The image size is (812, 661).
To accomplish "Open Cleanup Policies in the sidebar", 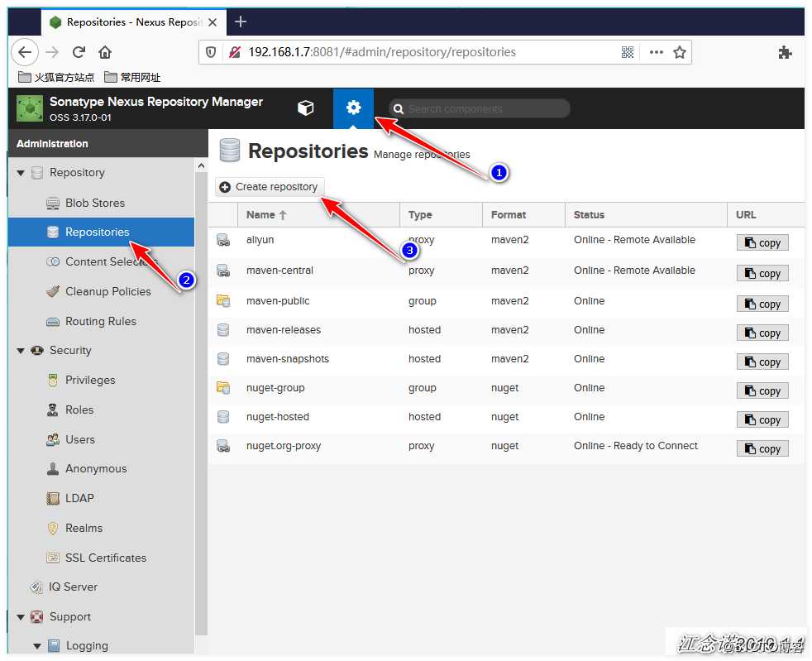I will 101,292.
